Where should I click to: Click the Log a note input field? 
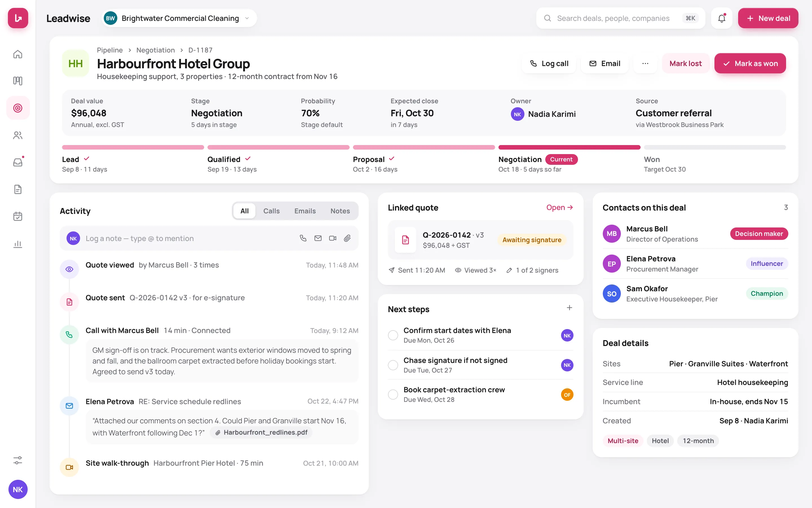(x=209, y=238)
